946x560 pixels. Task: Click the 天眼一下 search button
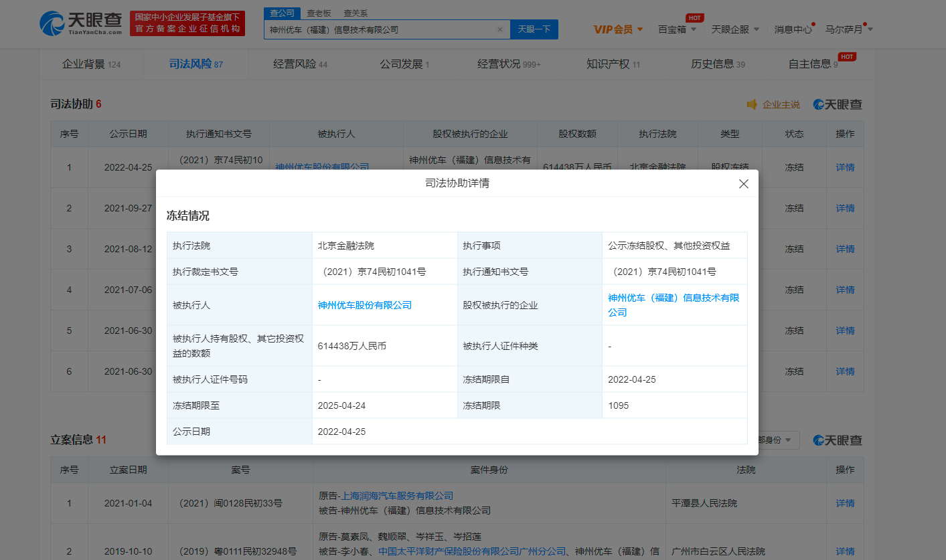534,29
